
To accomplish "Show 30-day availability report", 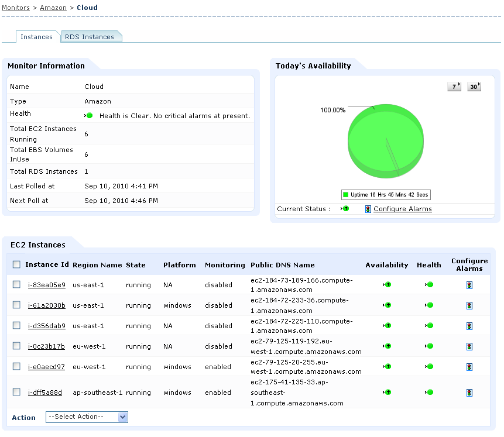I will coord(474,87).
